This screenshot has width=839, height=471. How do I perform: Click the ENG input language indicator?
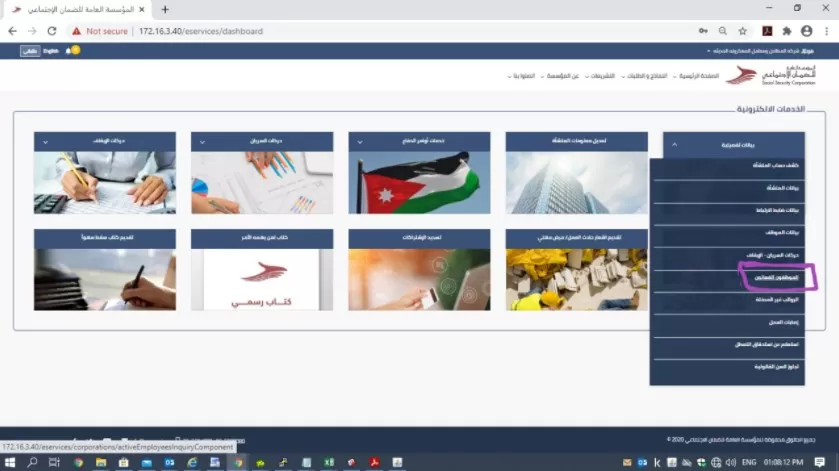coord(749,462)
